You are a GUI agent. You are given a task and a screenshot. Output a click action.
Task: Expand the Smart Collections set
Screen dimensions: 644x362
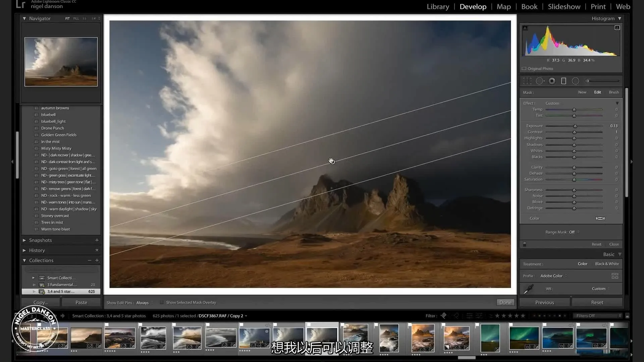click(34, 278)
